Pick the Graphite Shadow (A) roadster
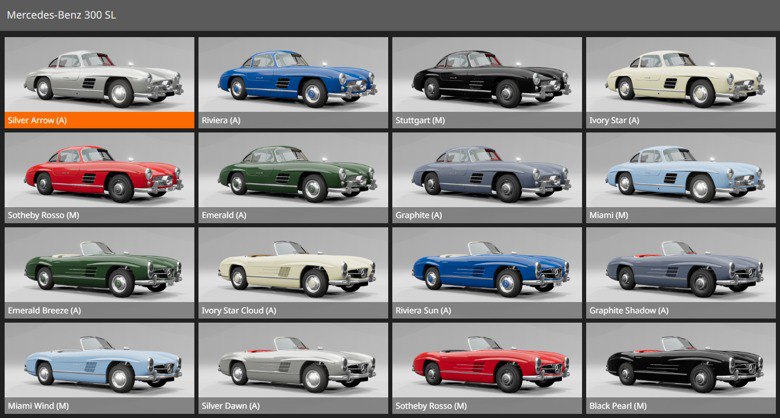 tap(682, 265)
